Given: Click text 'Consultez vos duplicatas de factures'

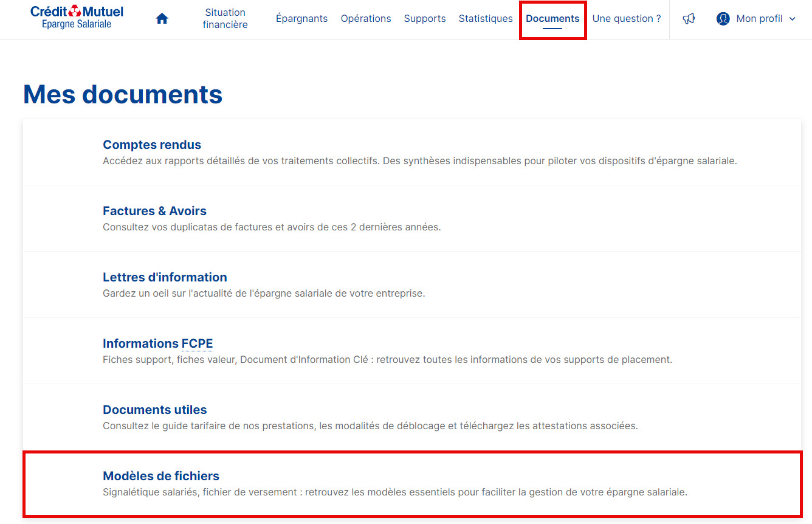Looking at the screenshot, I should coord(272,227).
